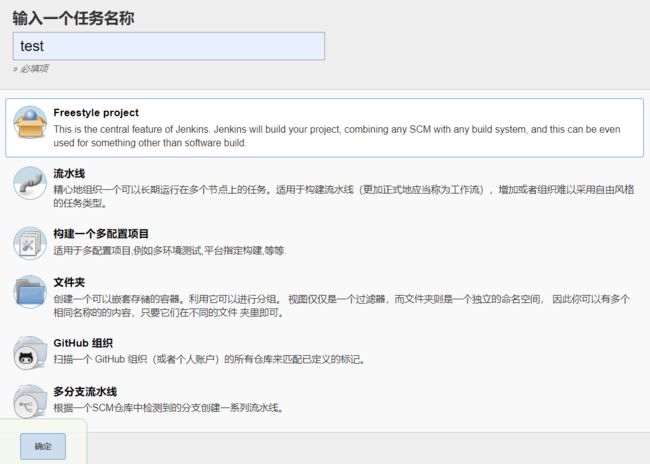The height and width of the screenshot is (464, 650).
Task: Pick the 多分支流水线 title
Action: (x=85, y=392)
